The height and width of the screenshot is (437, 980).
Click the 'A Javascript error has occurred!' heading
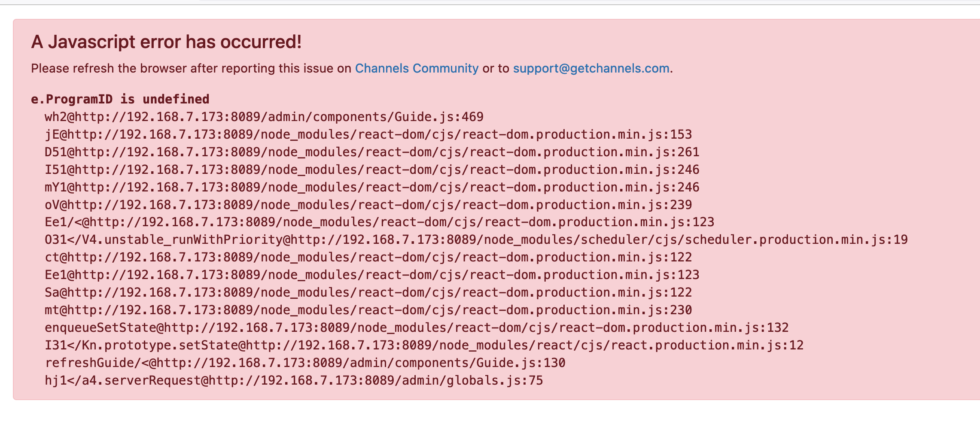coord(166,42)
